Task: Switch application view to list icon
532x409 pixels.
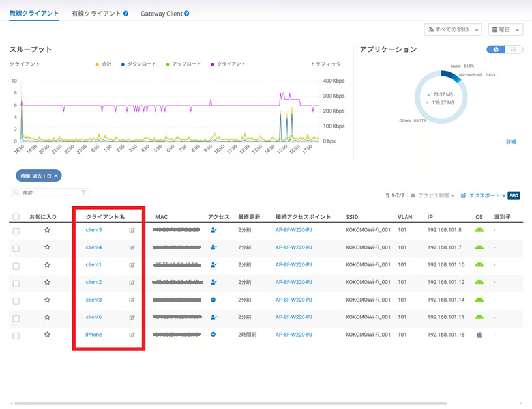Action: [x=514, y=49]
